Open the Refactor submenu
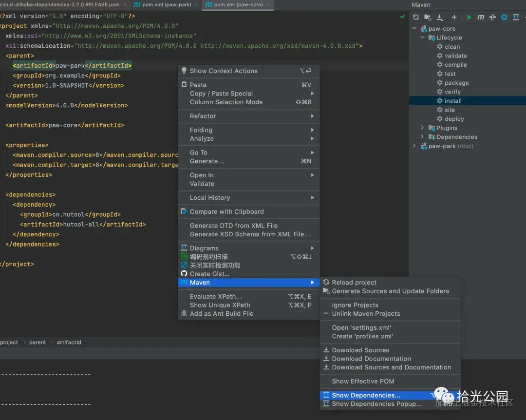Viewport: 526px width, 420px height. 248,116
